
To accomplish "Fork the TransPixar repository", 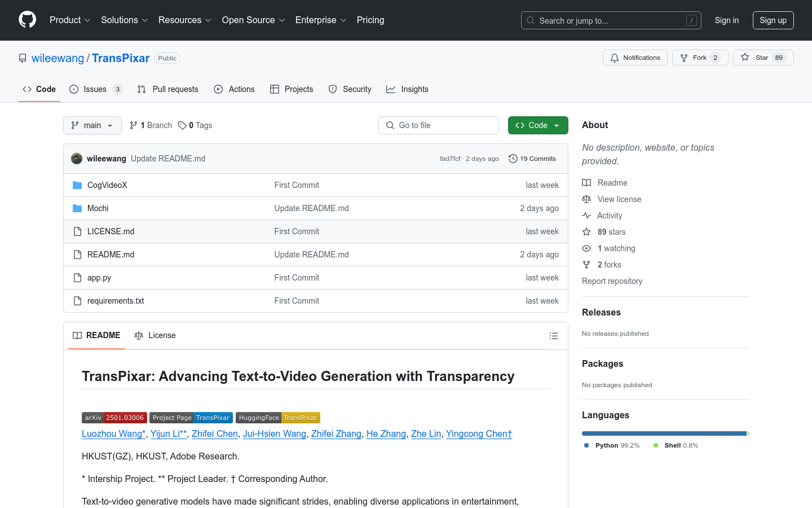I will 700,58.
